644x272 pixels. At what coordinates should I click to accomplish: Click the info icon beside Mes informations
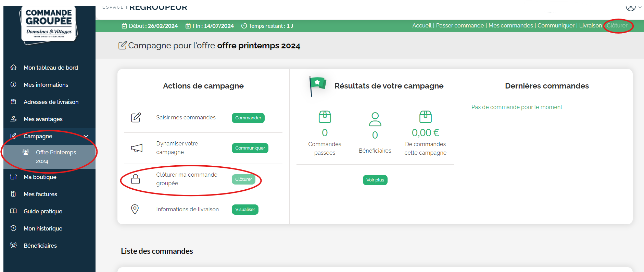click(13, 84)
